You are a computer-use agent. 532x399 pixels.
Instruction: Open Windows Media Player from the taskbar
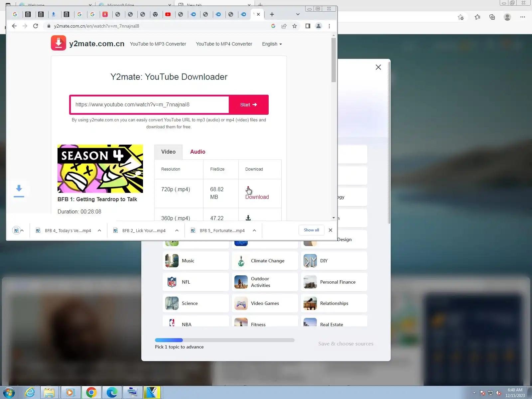[70, 393]
